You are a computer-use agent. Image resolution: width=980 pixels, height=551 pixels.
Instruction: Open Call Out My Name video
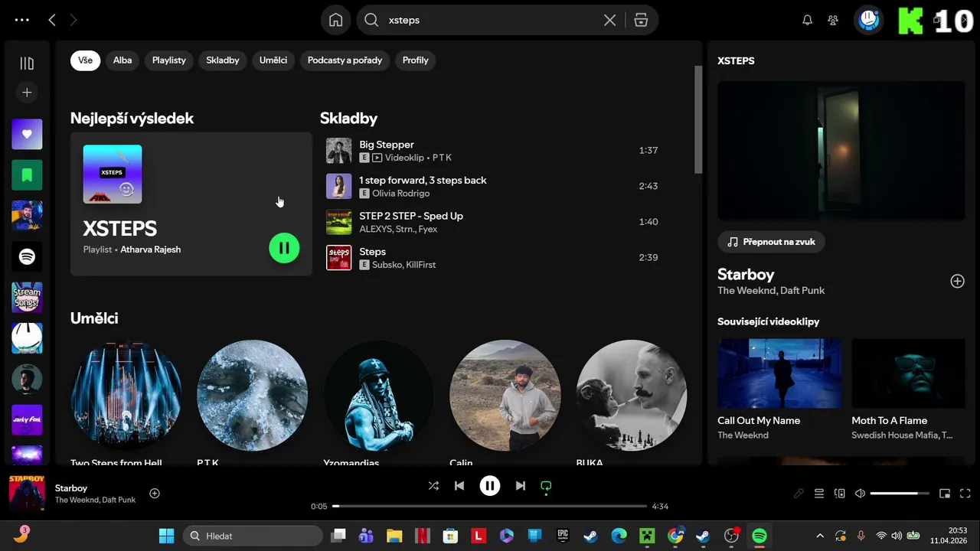780,373
